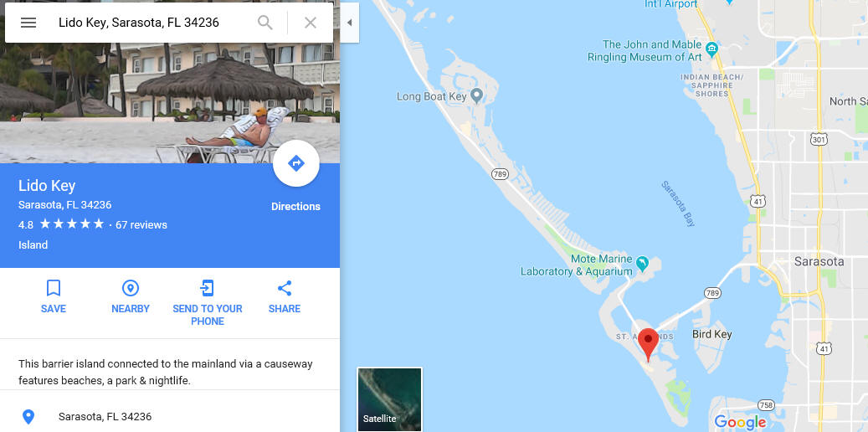The width and height of the screenshot is (868, 432).
Task: Open the 67 reviews link
Action: point(141,225)
